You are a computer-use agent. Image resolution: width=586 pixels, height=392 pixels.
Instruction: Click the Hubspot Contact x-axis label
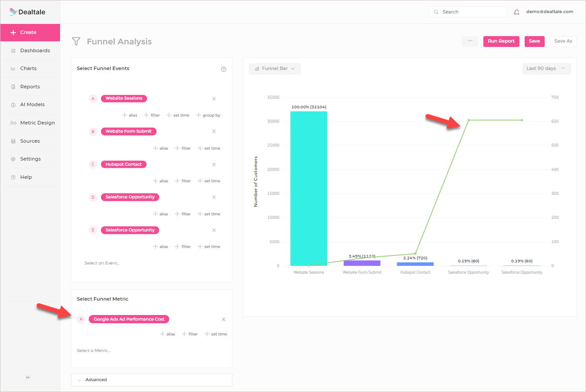(415, 272)
